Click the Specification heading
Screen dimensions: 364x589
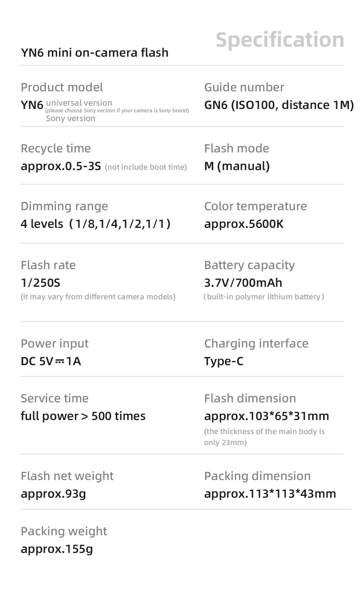coord(280,40)
